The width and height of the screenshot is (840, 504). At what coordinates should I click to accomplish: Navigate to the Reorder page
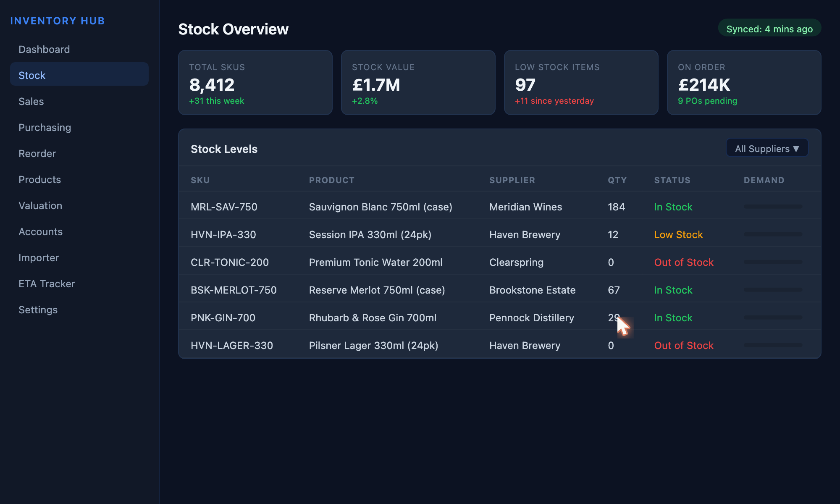pyautogui.click(x=79, y=154)
